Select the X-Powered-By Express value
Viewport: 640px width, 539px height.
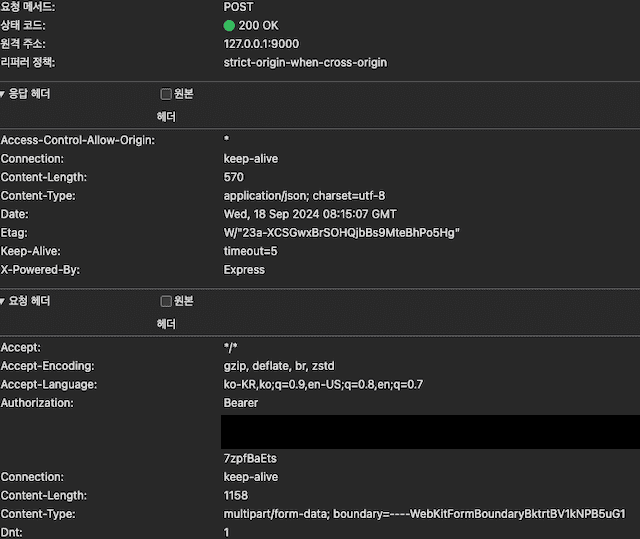click(244, 270)
